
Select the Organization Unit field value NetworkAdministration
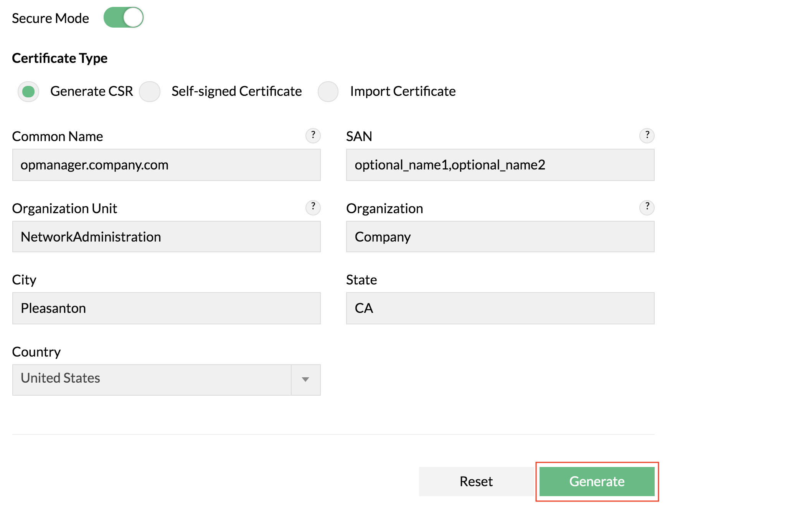pyautogui.click(x=166, y=237)
